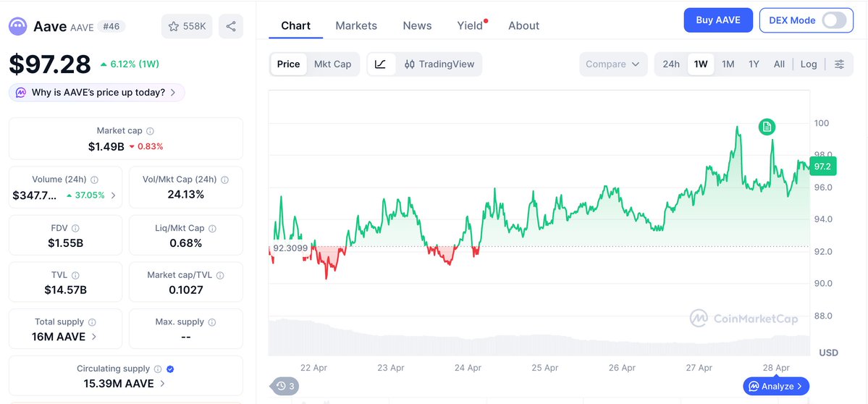Open 'Why is AAVE's price up today?'
The image size is (868, 404).
click(x=97, y=93)
